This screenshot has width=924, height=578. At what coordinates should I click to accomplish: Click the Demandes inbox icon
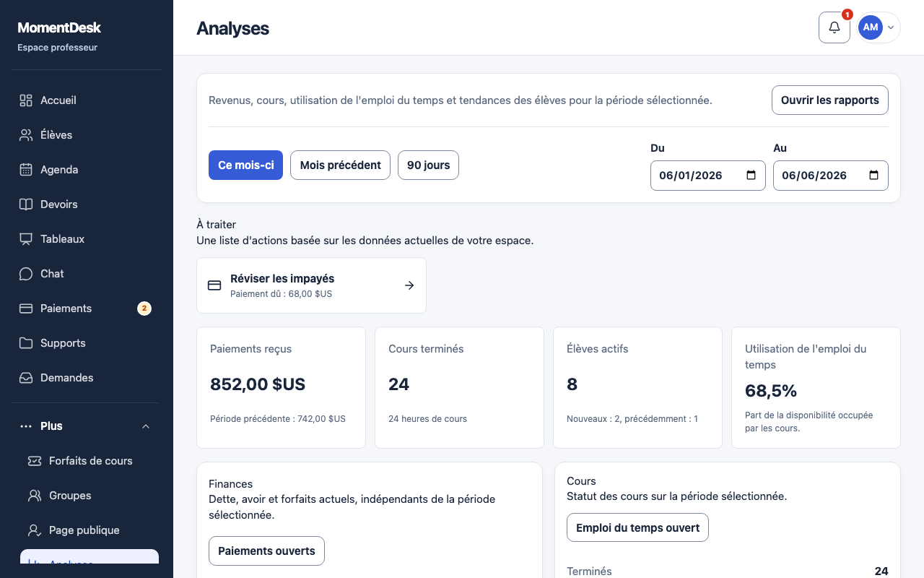point(26,378)
